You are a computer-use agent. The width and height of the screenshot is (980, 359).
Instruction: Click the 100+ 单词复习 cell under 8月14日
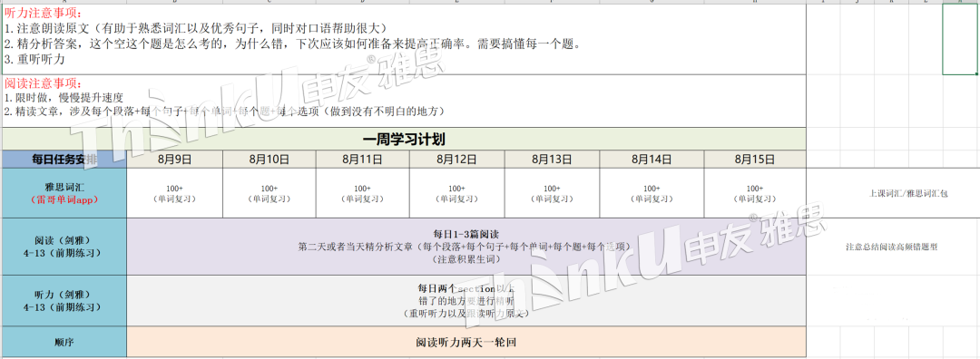coord(652,193)
